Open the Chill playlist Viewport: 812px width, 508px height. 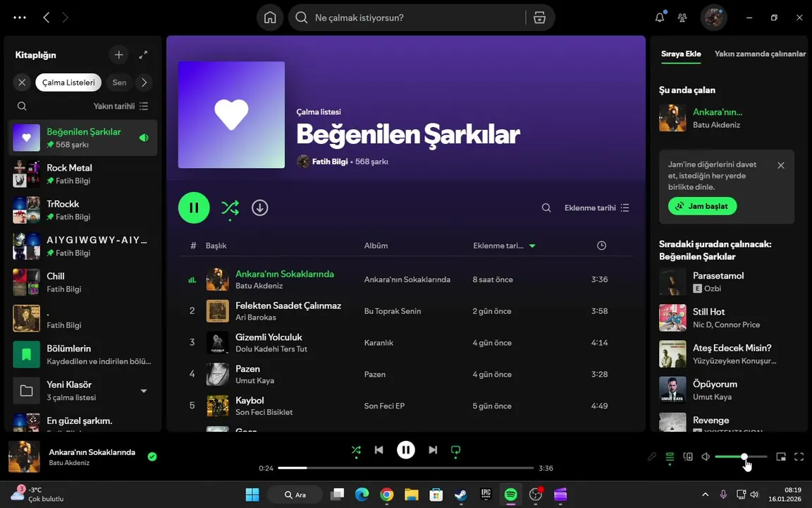(83, 282)
